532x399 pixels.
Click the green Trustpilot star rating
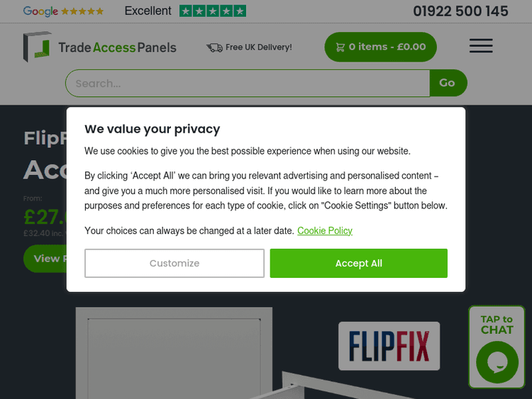coord(213,11)
